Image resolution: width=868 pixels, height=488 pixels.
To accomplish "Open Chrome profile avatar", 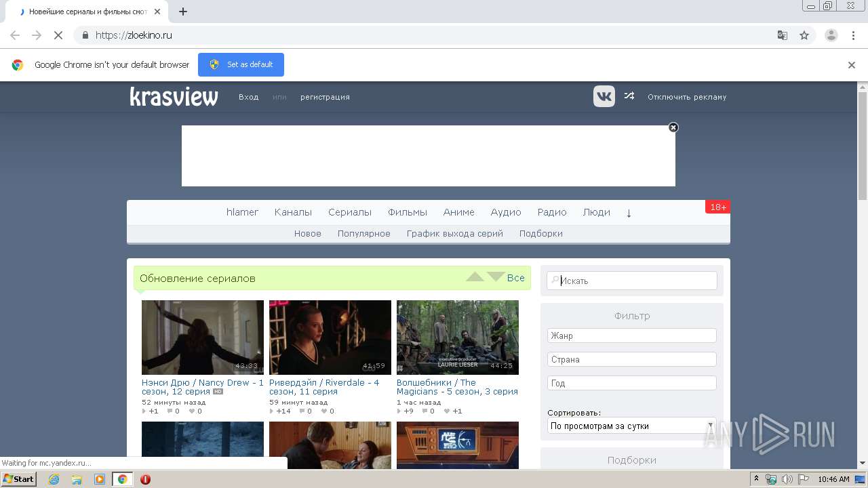I will point(831,35).
